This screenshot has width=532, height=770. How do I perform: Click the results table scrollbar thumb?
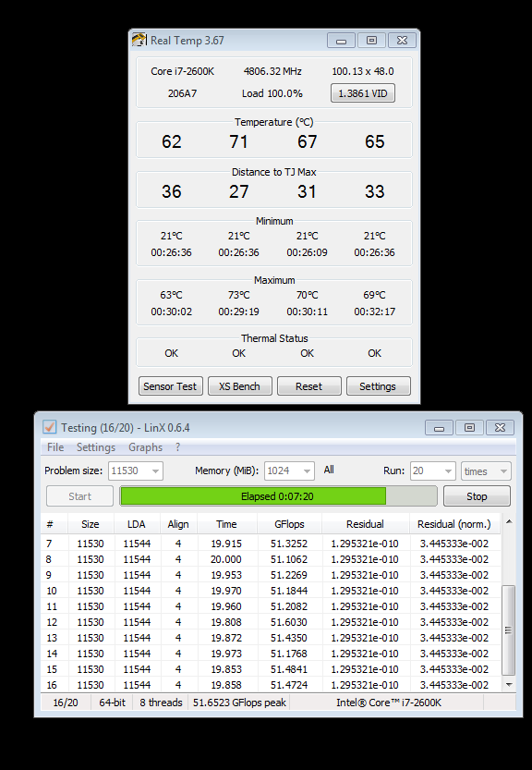(509, 629)
